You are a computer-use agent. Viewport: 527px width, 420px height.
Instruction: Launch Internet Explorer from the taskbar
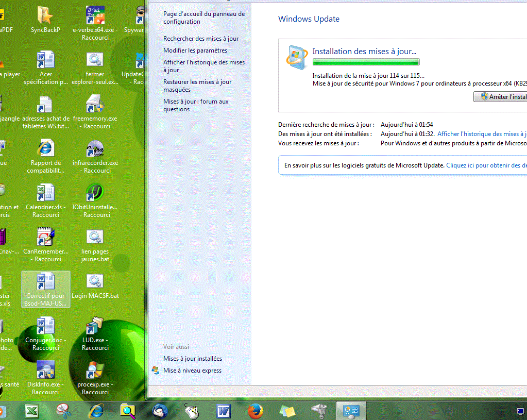[x=96, y=411]
